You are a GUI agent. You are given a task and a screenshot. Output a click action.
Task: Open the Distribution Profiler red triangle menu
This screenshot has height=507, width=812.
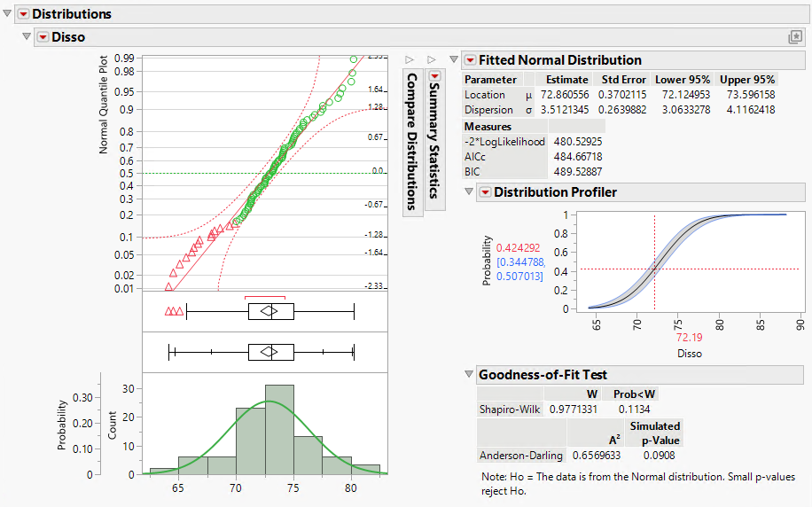pyautogui.click(x=485, y=192)
